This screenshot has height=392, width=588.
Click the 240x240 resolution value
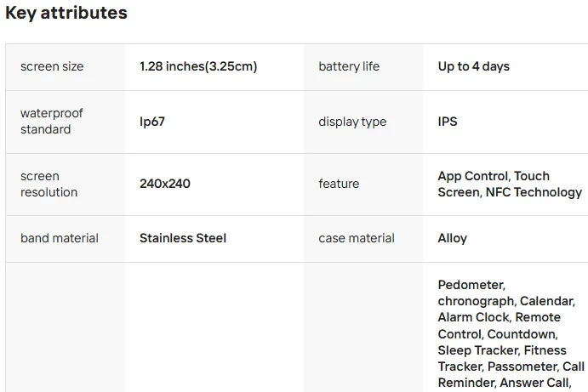(x=165, y=184)
